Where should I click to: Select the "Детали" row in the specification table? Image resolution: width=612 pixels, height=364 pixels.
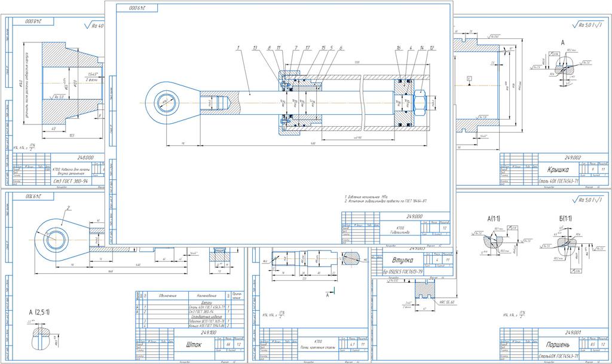207,302
